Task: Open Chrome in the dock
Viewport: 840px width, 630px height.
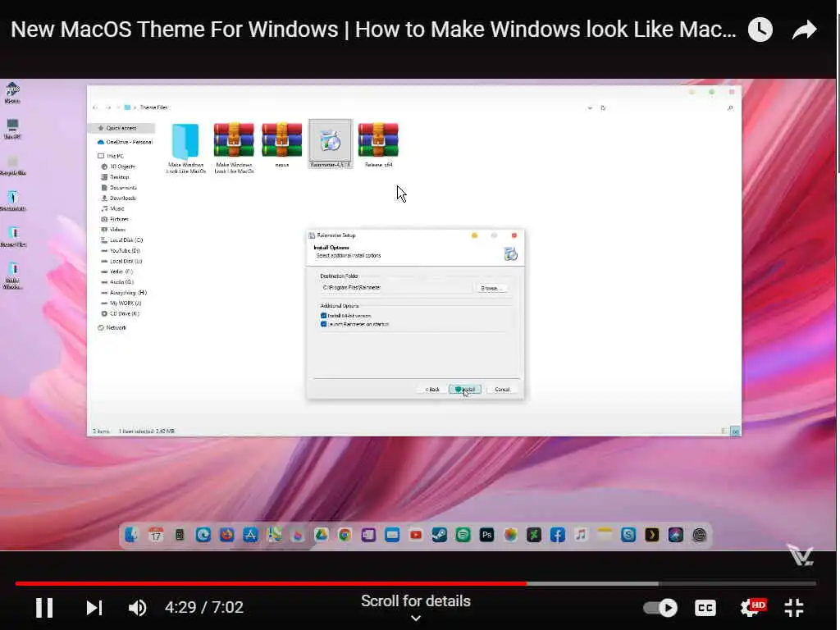Action: click(x=345, y=535)
